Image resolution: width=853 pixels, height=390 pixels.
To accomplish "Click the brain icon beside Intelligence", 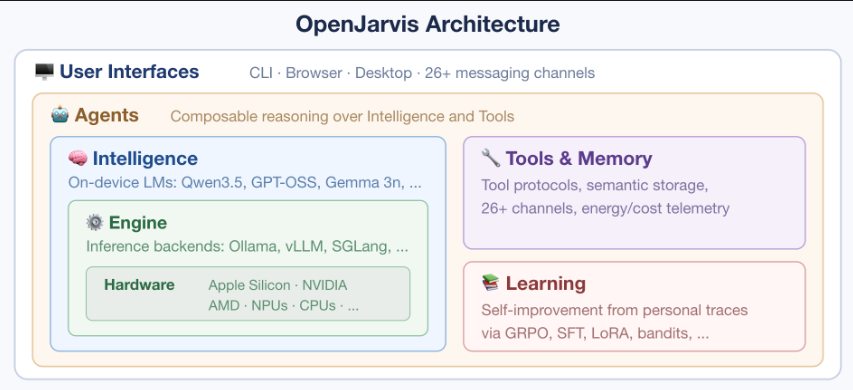I will (x=78, y=158).
